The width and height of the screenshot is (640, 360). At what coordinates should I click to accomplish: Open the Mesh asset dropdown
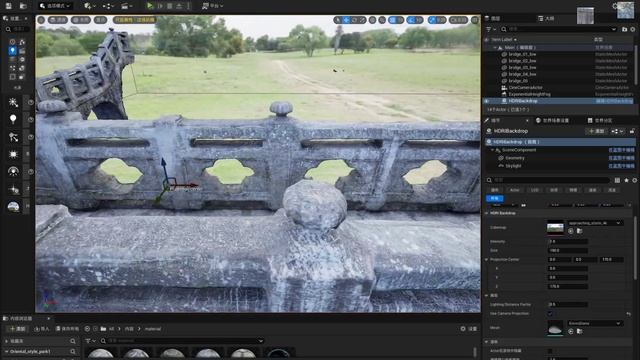pyautogui.click(x=595, y=323)
